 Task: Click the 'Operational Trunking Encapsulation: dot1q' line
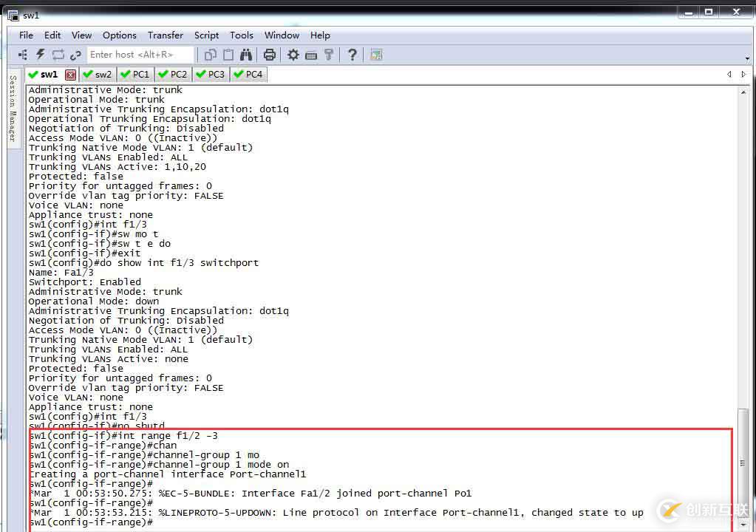pos(150,118)
